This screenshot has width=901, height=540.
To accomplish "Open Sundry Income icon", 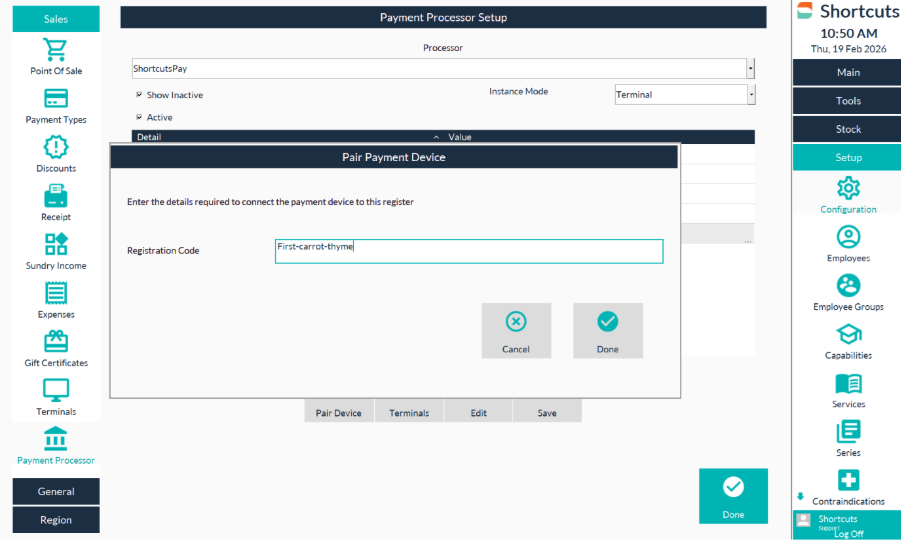I will click(x=56, y=245).
